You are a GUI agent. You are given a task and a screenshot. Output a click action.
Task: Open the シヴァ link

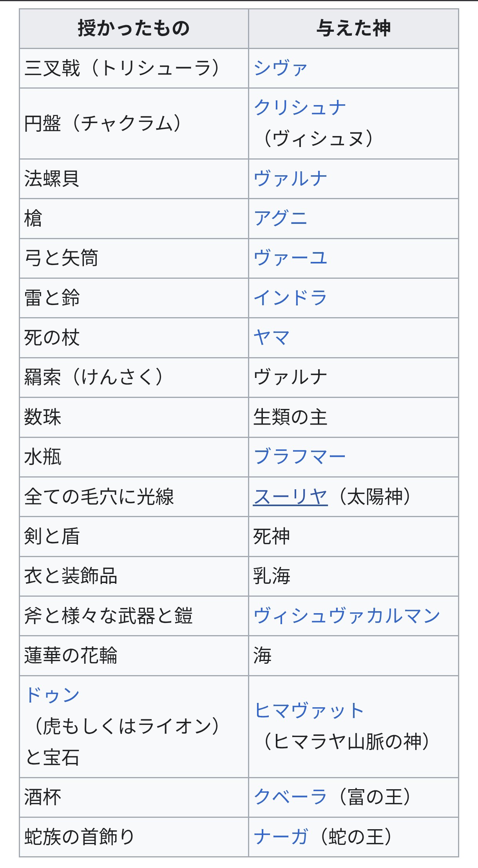[280, 68]
